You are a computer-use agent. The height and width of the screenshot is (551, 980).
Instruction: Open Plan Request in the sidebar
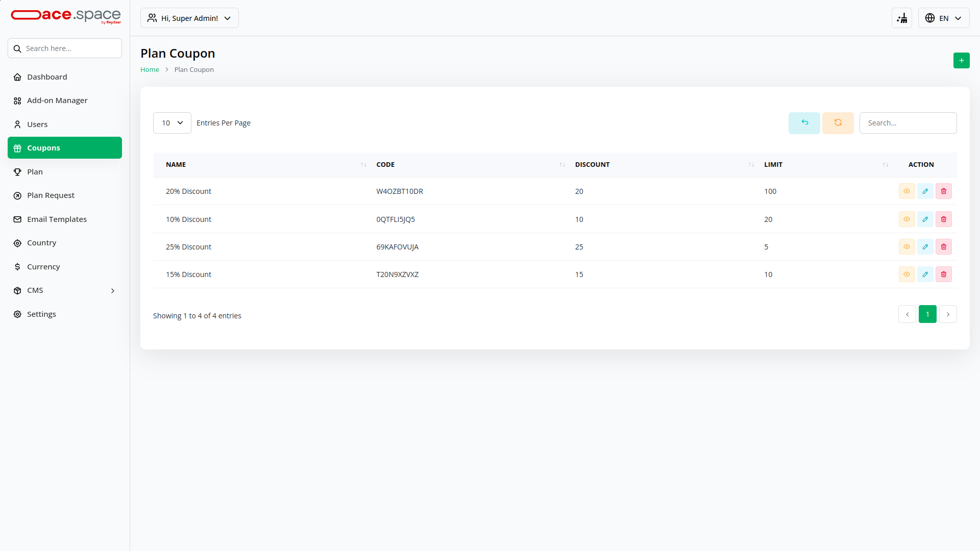pyautogui.click(x=51, y=195)
